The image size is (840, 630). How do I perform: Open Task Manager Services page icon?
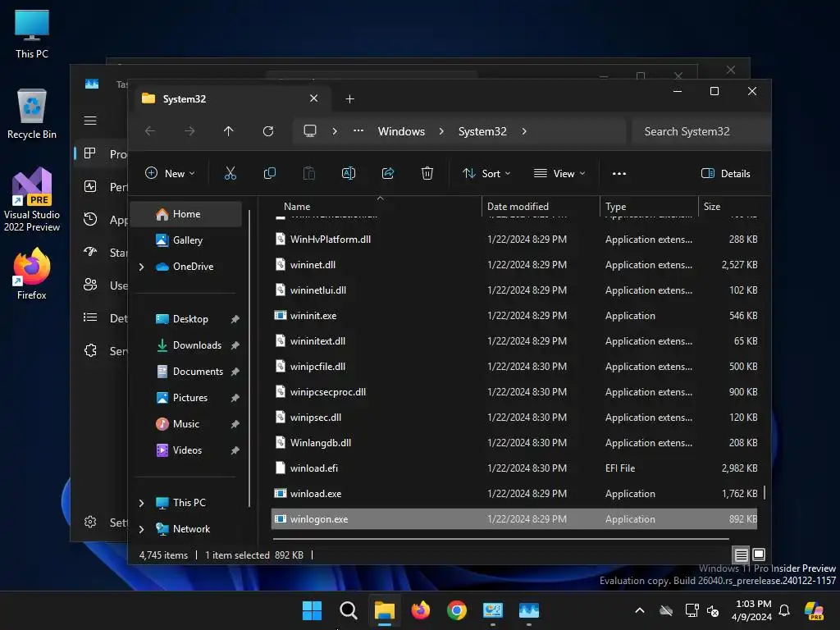click(90, 350)
